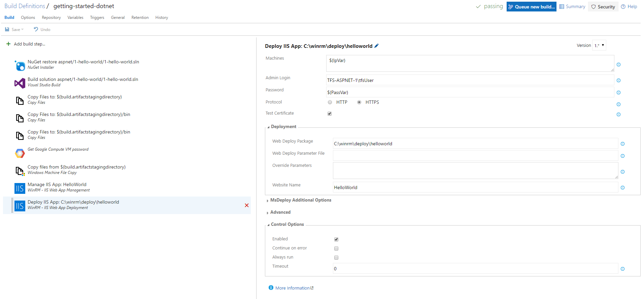Click the info icon for Web Deploy Parameter File
The height and width of the screenshot is (299, 644).
click(x=622, y=156)
